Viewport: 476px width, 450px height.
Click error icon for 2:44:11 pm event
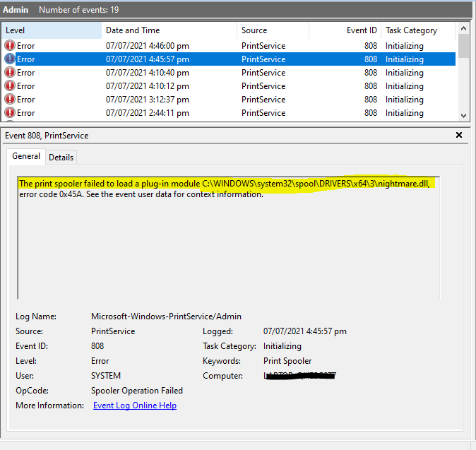(x=10, y=112)
